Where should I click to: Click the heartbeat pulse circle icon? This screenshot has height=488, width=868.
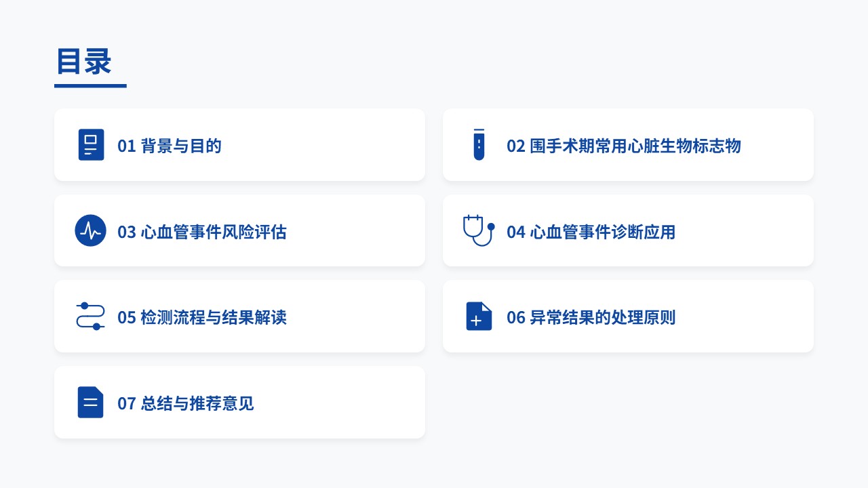pos(91,230)
